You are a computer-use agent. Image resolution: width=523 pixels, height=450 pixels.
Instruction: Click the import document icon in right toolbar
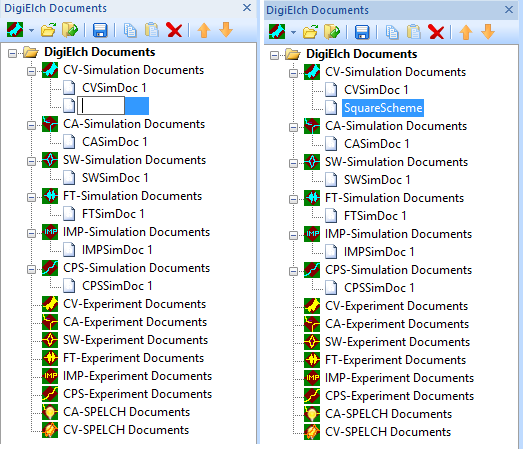pos(332,32)
